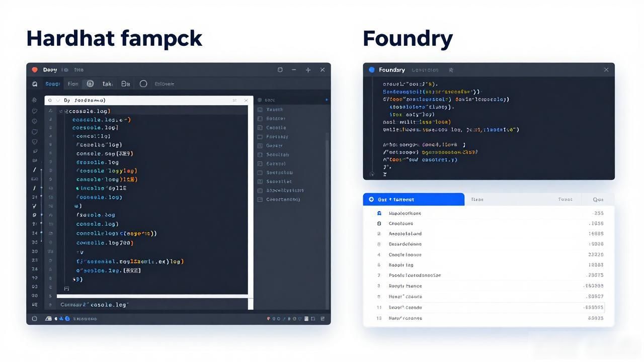Switch to the blue first tab in Hardhat toolbar
The image size is (644, 362).
(x=53, y=84)
